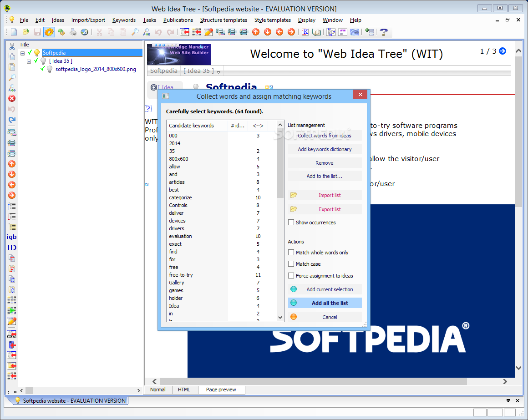Open the breadcrumb dropdown arrow after [ Idea 35 ]
This screenshot has height=420, width=528.
(x=219, y=72)
